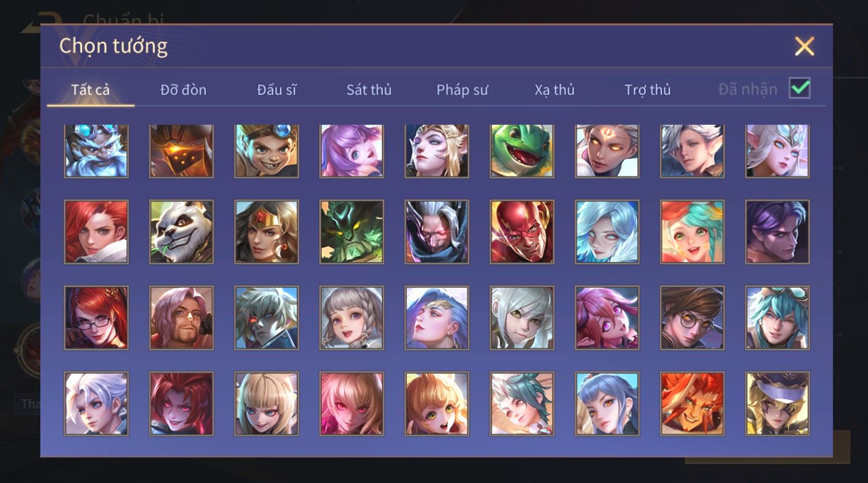Show the Pháp sư hero category
This screenshot has width=868, height=483.
tap(462, 90)
